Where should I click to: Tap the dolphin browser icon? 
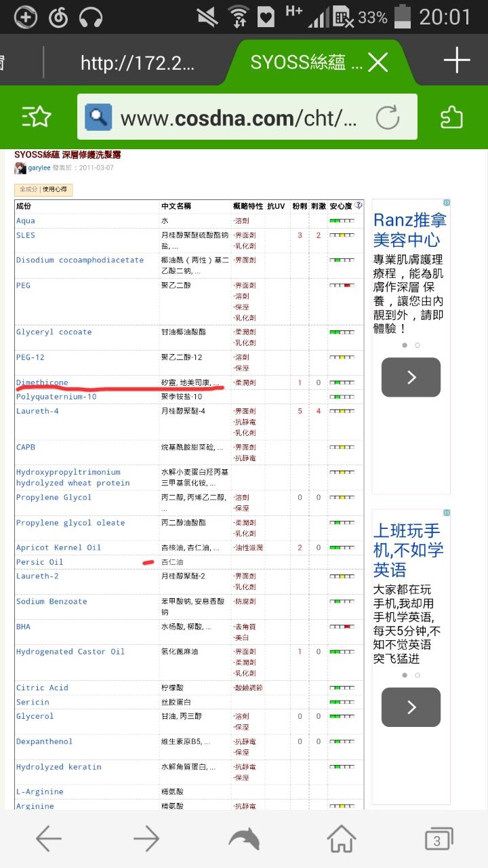tap(244, 840)
